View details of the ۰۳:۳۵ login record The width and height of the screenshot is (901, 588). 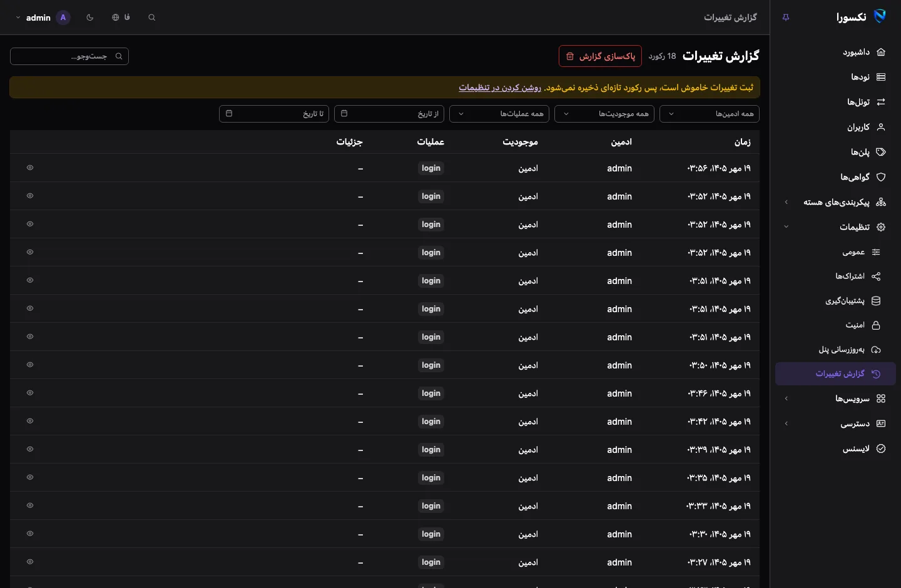(x=30, y=477)
